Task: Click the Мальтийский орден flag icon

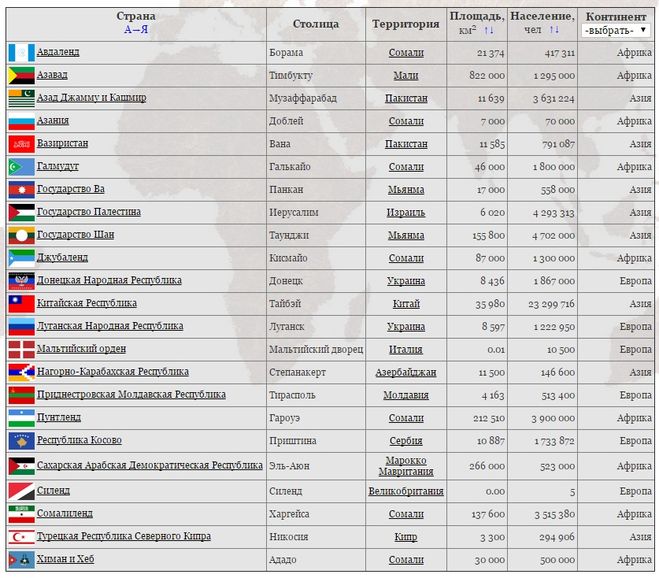Action: 20,349
